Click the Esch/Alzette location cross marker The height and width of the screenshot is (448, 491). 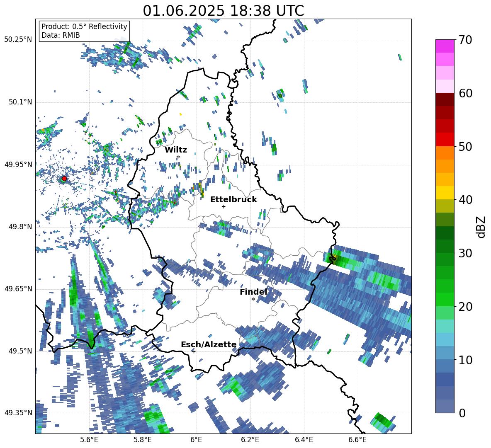(x=194, y=351)
